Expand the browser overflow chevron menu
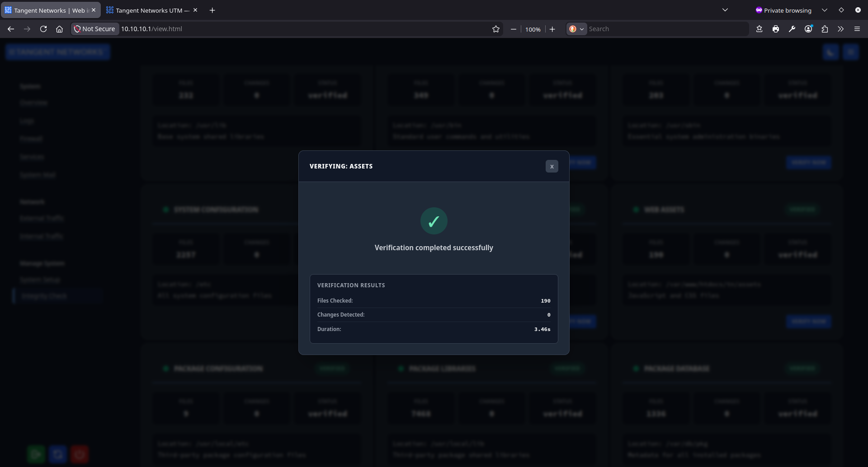The image size is (868, 467). [840, 28]
